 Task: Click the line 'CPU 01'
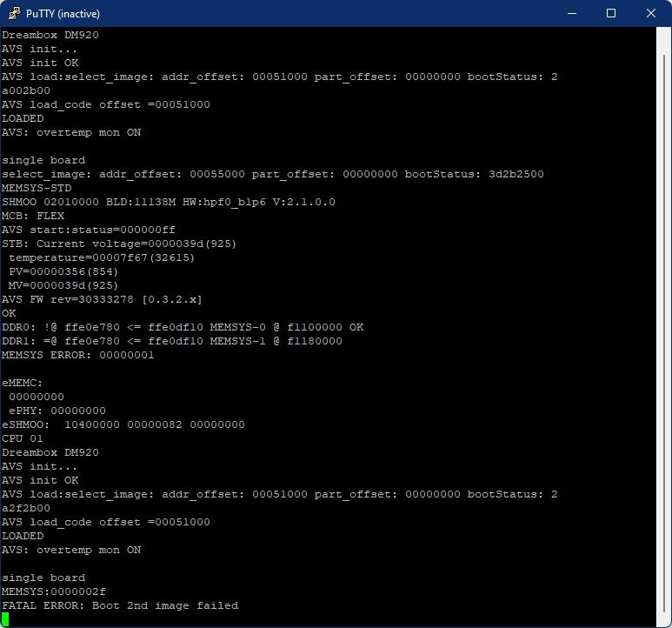(23, 438)
